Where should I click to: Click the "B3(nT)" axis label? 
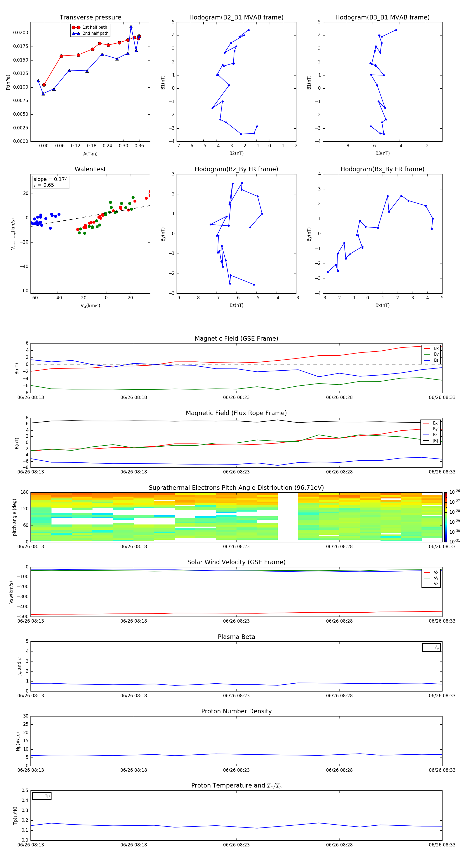pos(382,153)
